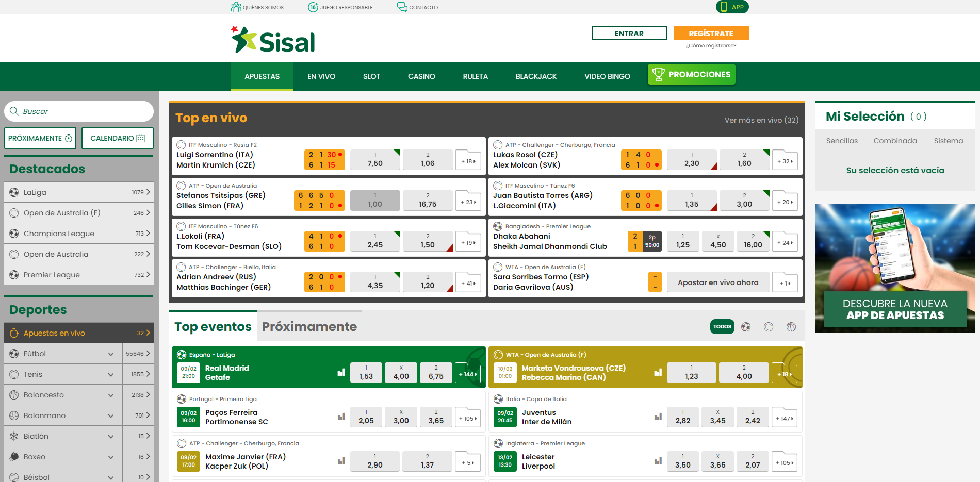This screenshot has height=482, width=980.
Task: Open the CASINO menu item
Action: 421,76
